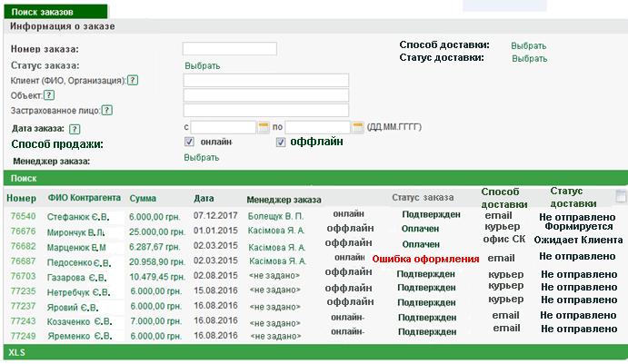Open Выбрать selector for Статус доставки
Screen dimensions: 628x364
pyautogui.click(x=529, y=59)
